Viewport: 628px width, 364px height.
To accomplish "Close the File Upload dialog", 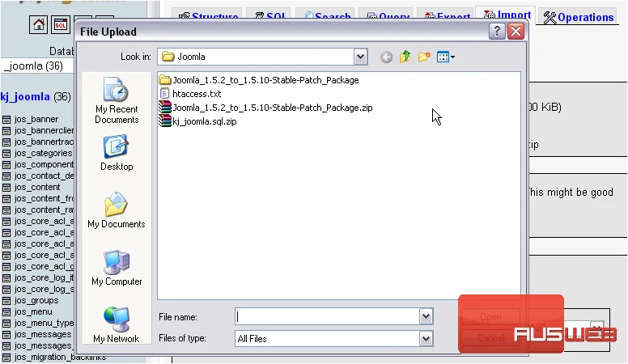I will point(516,31).
